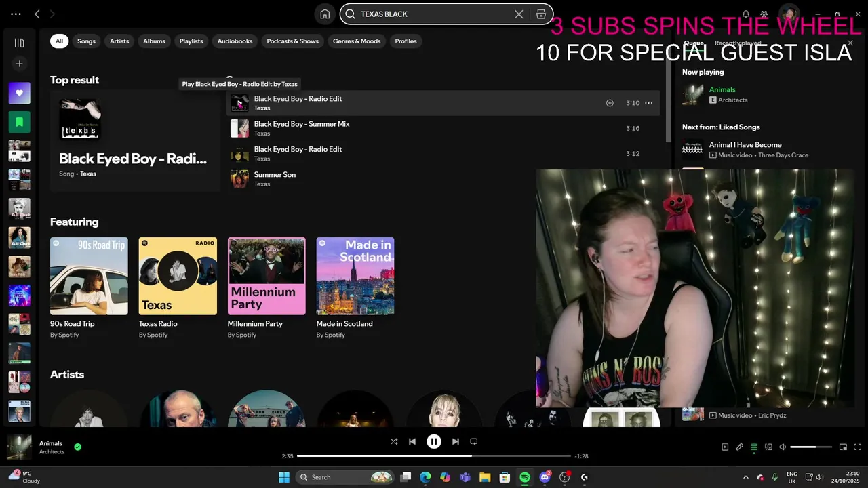This screenshot has height=488, width=868.
Task: Open Architects artist link in queue
Action: click(732, 100)
